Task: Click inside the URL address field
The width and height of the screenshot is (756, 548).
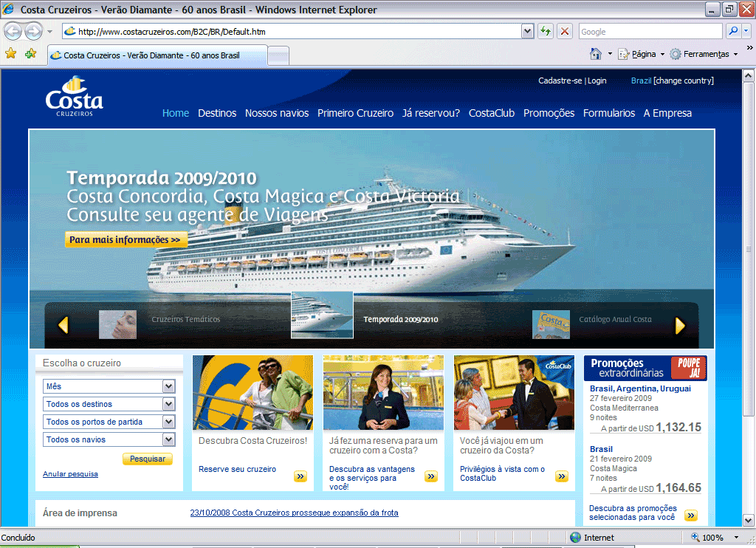Action: coord(292,31)
